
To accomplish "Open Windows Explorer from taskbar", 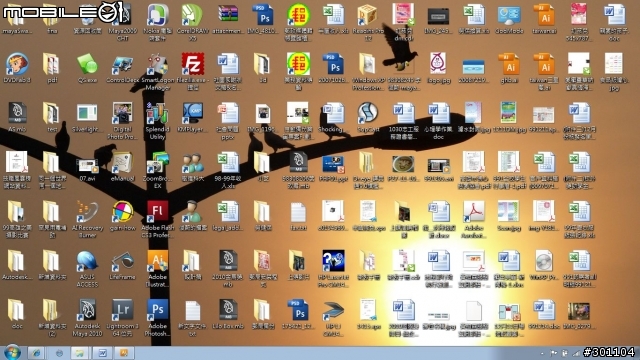I will point(80,353).
